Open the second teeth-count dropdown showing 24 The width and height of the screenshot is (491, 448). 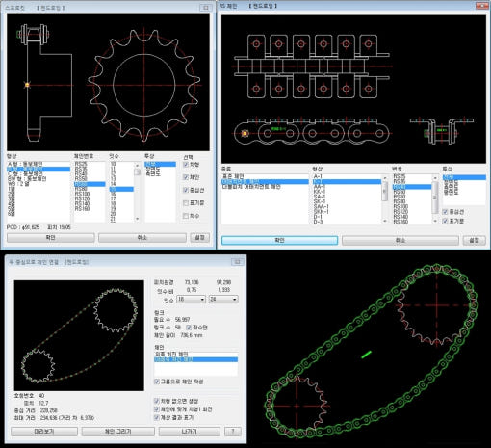(x=223, y=300)
